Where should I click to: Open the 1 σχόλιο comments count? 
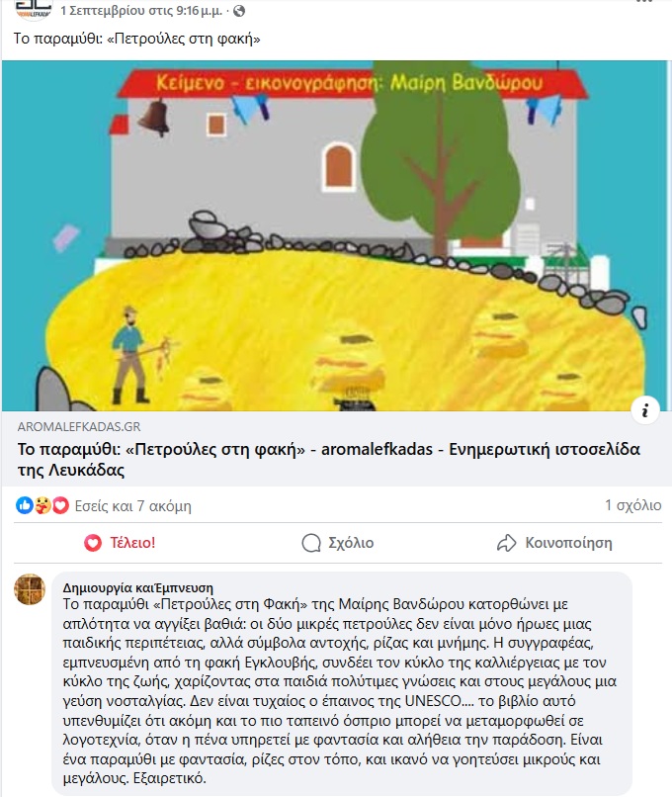pos(632,505)
